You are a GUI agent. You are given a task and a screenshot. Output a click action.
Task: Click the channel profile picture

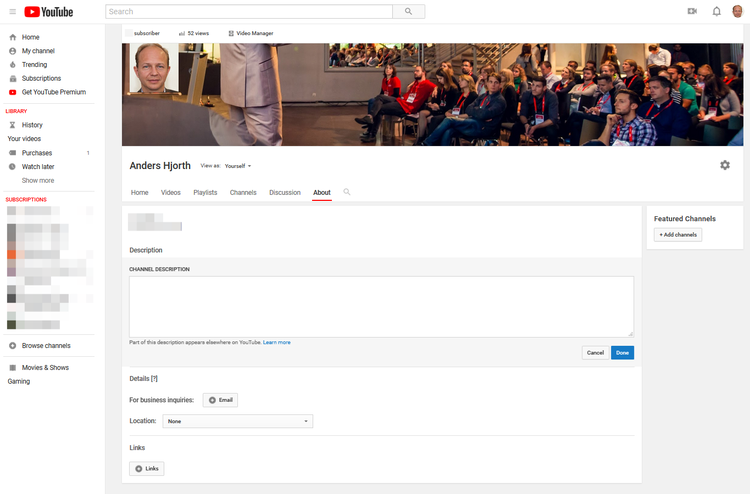coord(154,68)
